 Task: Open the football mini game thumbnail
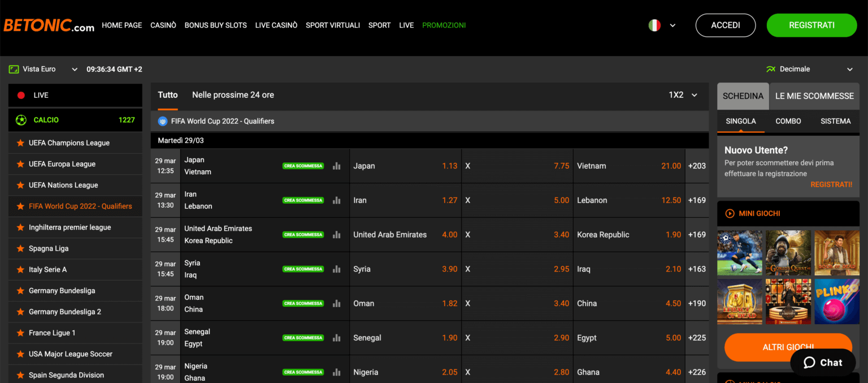tap(740, 253)
